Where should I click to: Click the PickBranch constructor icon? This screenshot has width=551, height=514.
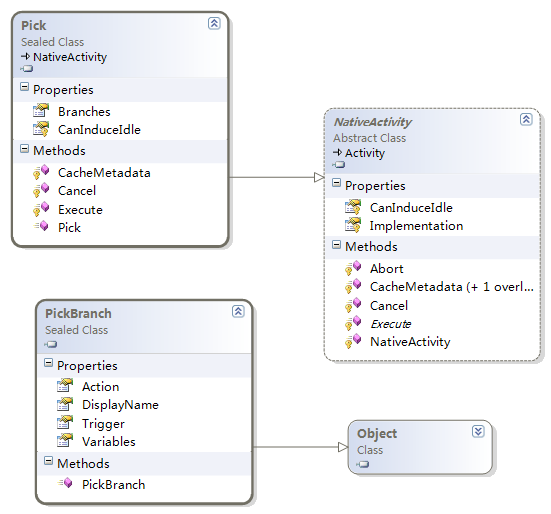click(65, 483)
